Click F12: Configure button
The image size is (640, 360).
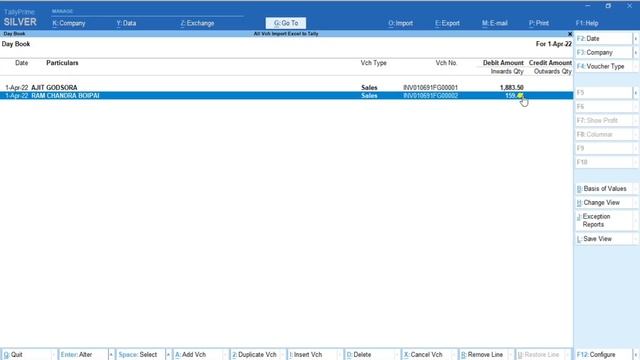point(603,355)
